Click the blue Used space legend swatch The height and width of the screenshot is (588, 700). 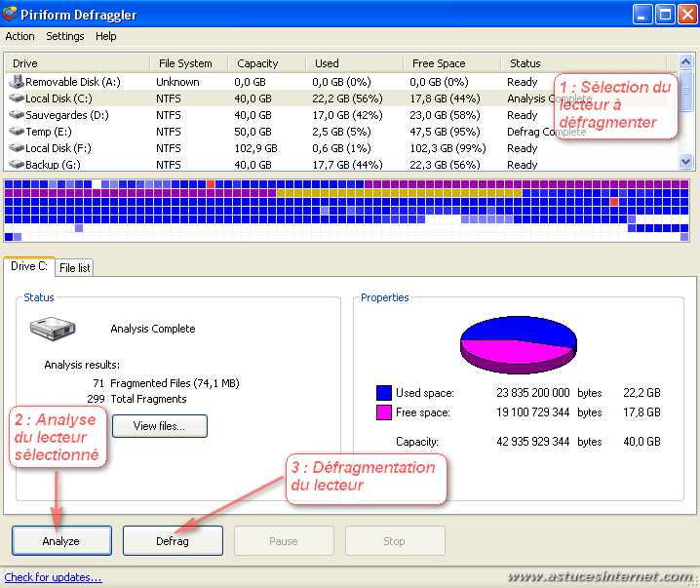pos(383,393)
